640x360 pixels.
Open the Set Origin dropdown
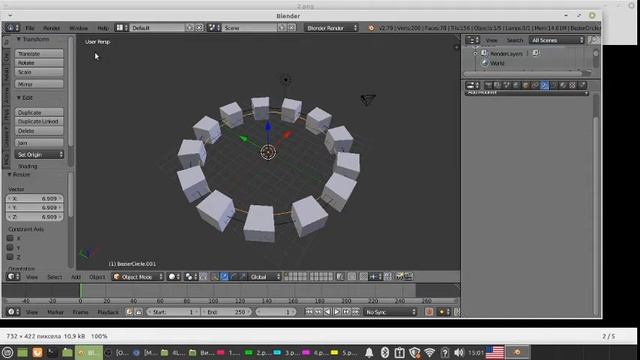coord(40,155)
